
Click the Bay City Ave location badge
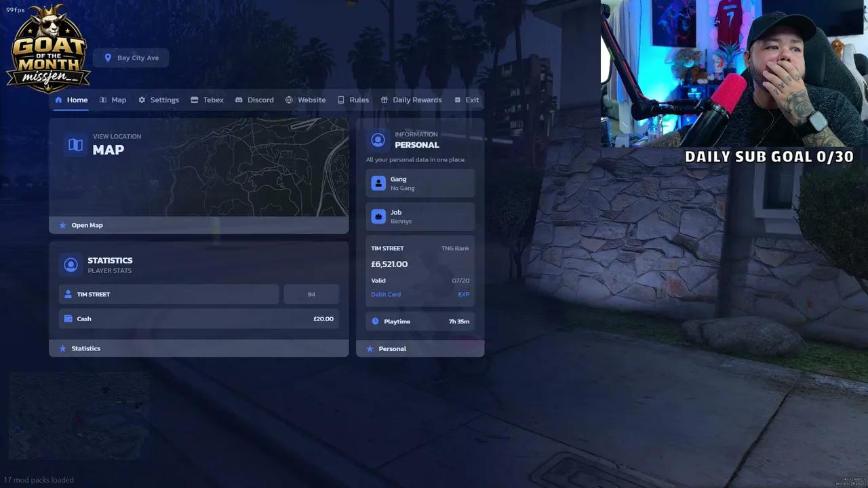(131, 58)
